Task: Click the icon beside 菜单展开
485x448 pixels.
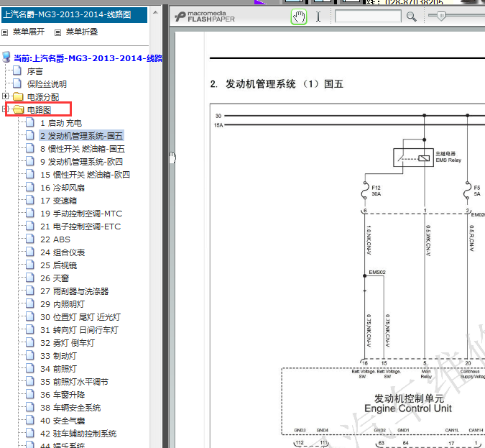Action: 4,32
